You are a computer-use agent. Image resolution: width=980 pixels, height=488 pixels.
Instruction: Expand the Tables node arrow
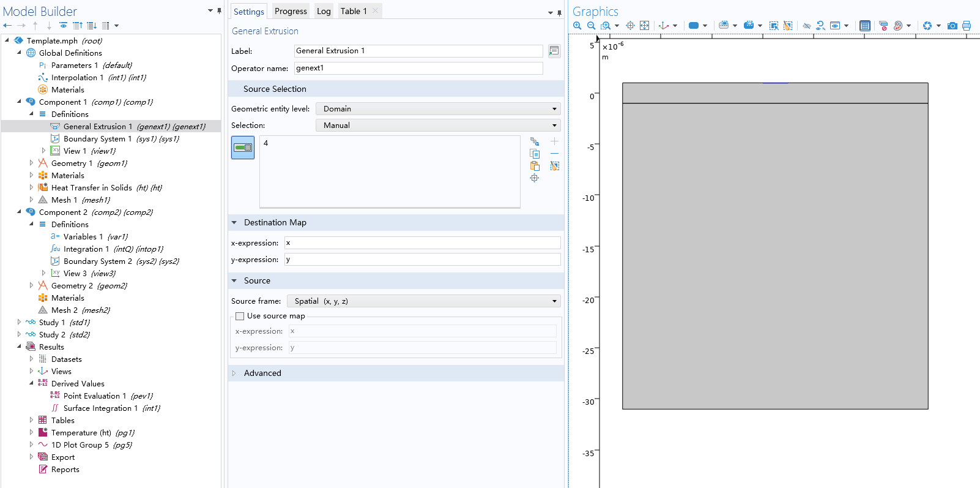pyautogui.click(x=31, y=420)
